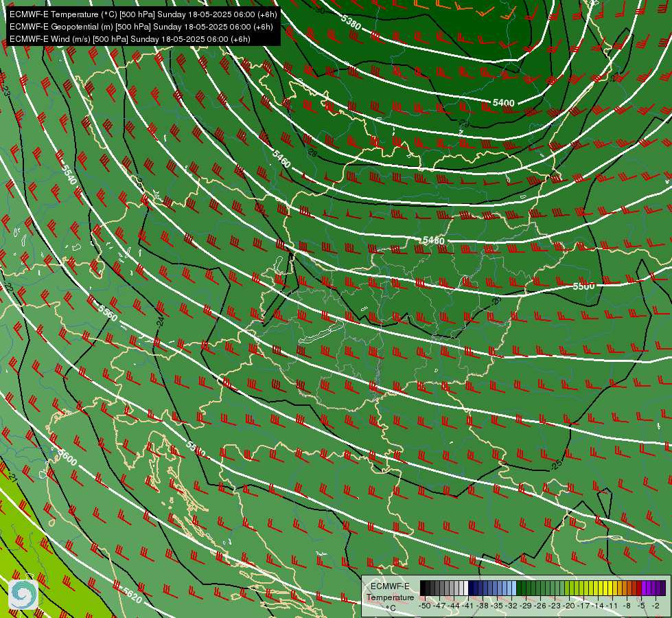Click the 5620 geopotential contour label
The height and width of the screenshot is (618, 672).
click(x=132, y=595)
